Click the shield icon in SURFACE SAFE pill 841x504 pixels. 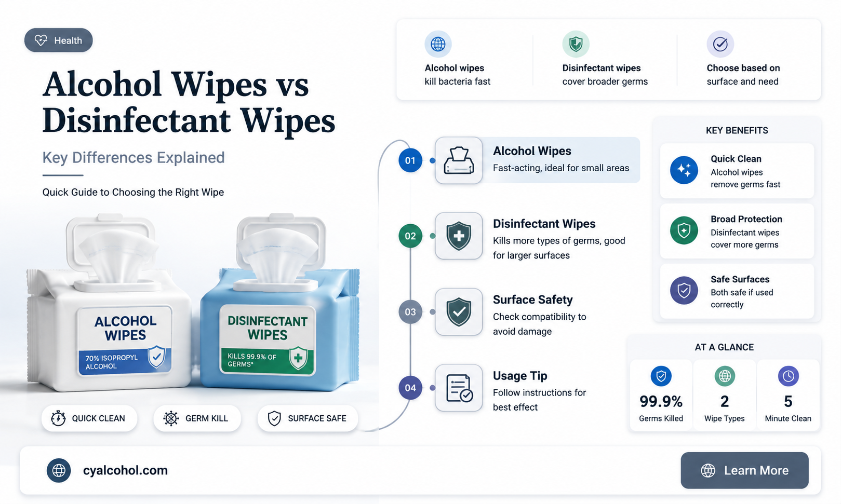click(274, 418)
